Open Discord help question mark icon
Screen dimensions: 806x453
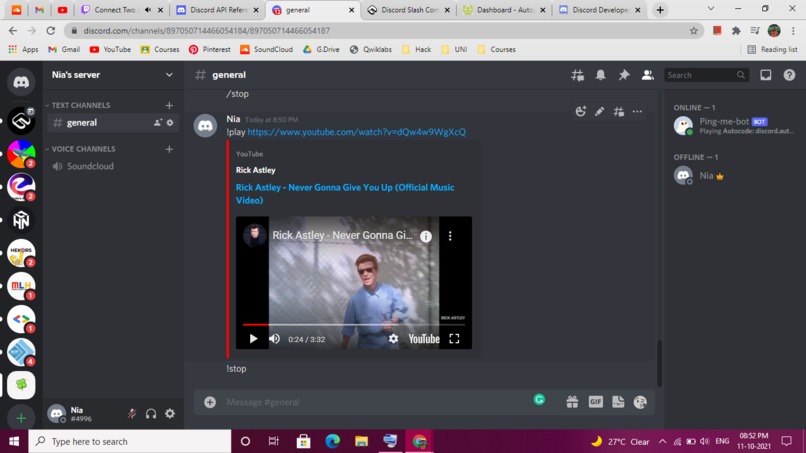coord(789,75)
